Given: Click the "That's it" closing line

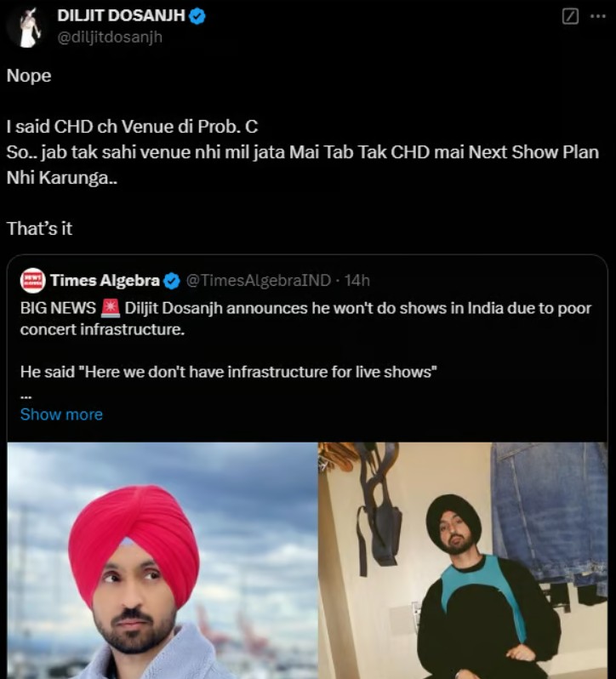Looking at the screenshot, I should tap(39, 229).
